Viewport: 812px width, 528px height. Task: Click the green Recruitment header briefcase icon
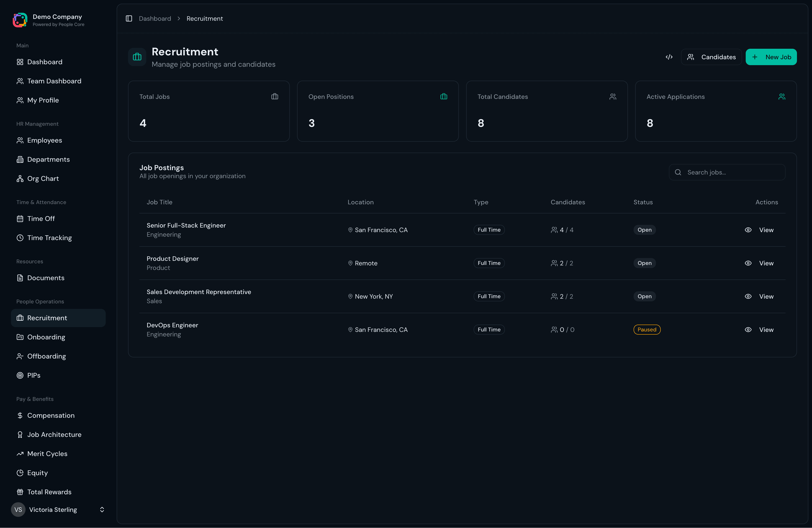pyautogui.click(x=137, y=57)
